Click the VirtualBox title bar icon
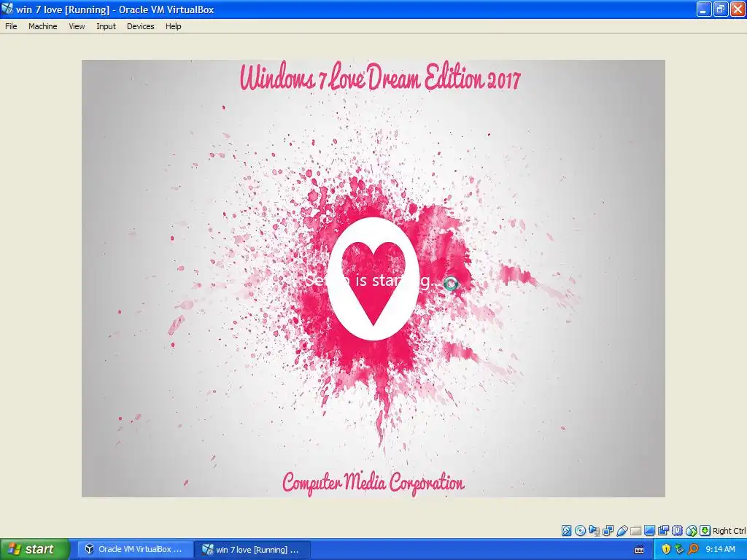747x560 pixels. click(7, 9)
